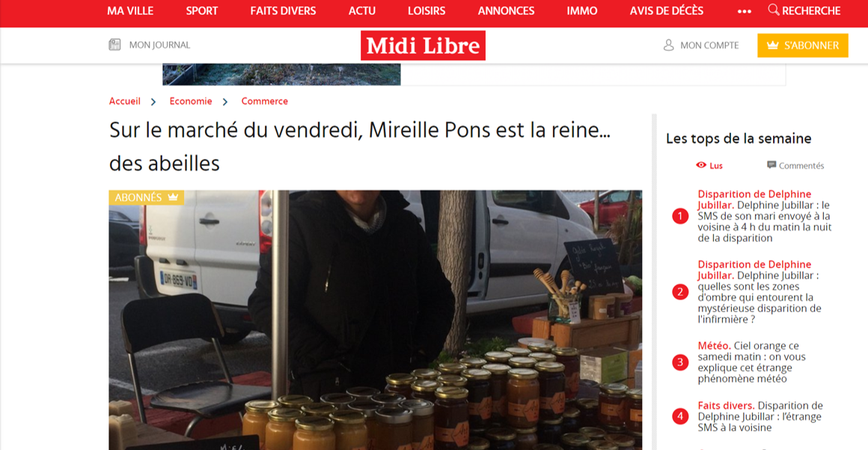Click the S'ABONNER button
This screenshot has width=868, height=450.
point(803,46)
